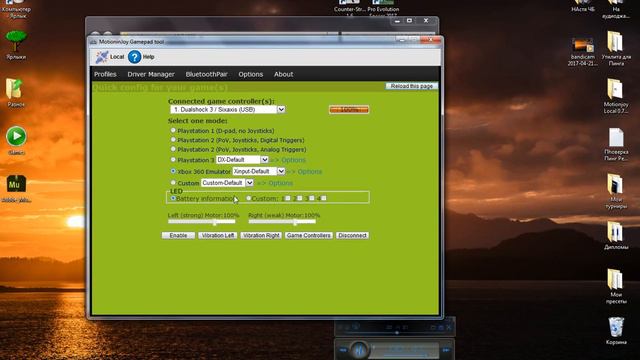This screenshot has height=360, width=640.
Task: Click the Vibration Left button
Action: 218,236
